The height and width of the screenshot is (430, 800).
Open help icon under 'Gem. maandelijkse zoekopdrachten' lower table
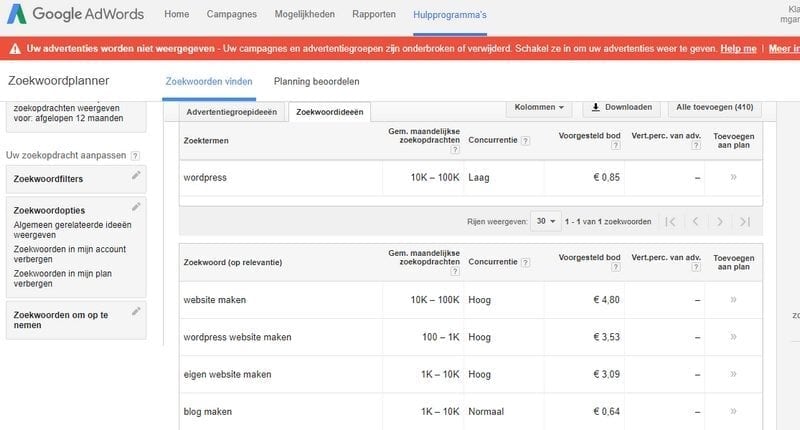[x=455, y=271]
